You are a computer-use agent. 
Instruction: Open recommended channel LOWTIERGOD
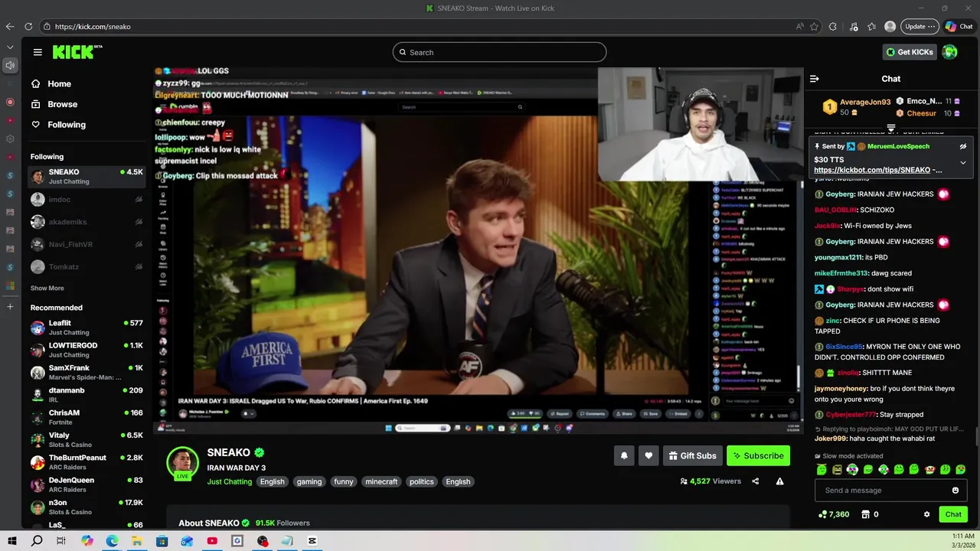[x=87, y=350]
